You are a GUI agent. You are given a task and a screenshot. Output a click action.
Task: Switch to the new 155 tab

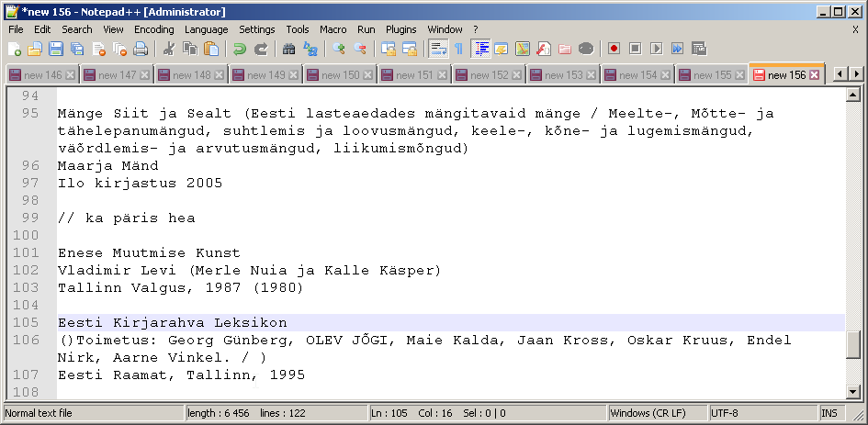[712, 75]
